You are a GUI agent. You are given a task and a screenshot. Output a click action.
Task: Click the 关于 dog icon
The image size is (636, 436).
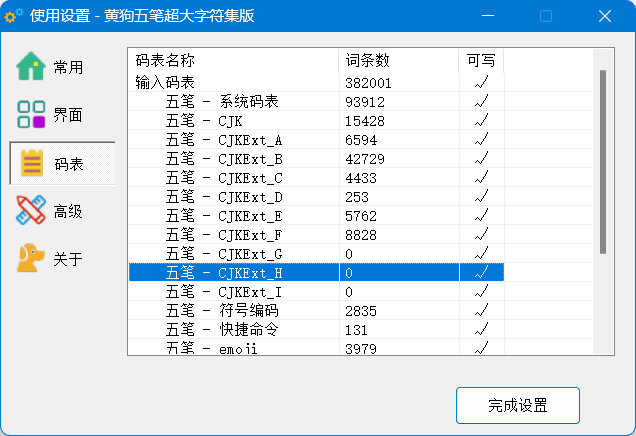pos(31,258)
